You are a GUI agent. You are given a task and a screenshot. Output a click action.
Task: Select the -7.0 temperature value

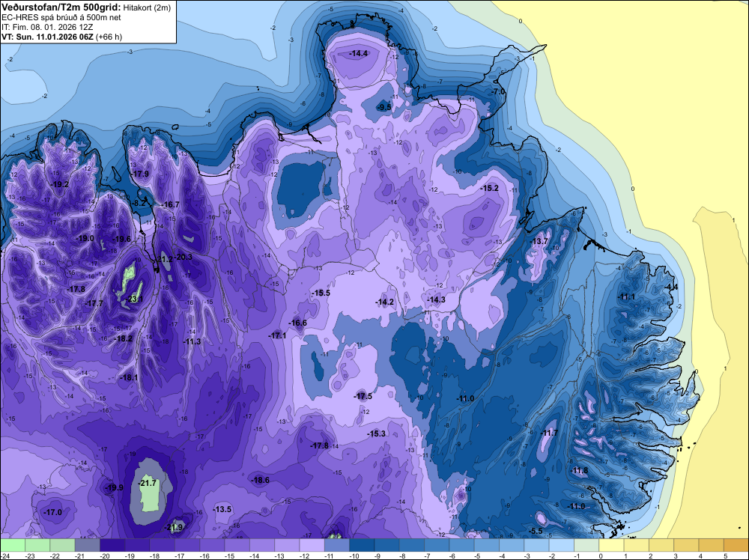tap(499, 91)
